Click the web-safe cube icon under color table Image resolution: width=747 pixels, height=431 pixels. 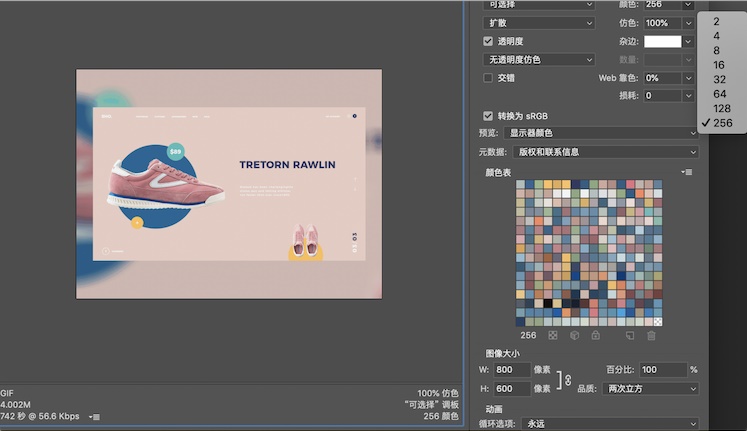point(575,335)
